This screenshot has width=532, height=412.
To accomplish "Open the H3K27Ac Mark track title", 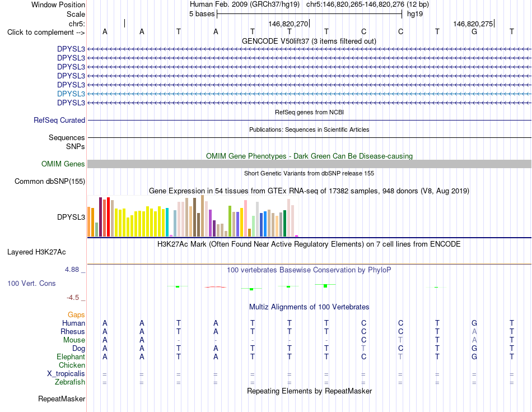I will pyautogui.click(x=309, y=244).
